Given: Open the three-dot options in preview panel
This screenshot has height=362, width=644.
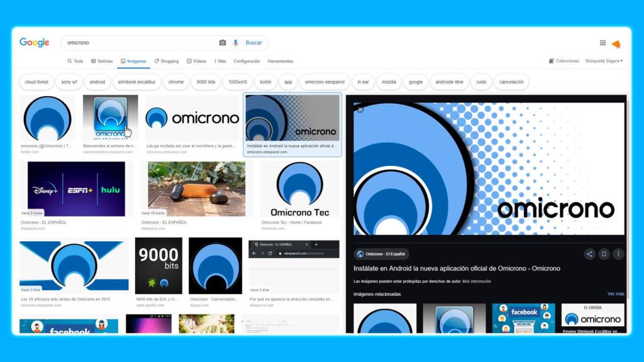Looking at the screenshot, I should point(618,254).
